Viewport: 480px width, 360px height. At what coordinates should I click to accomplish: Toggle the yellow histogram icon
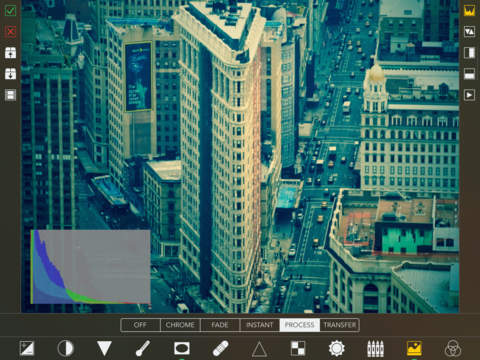pos(469,11)
